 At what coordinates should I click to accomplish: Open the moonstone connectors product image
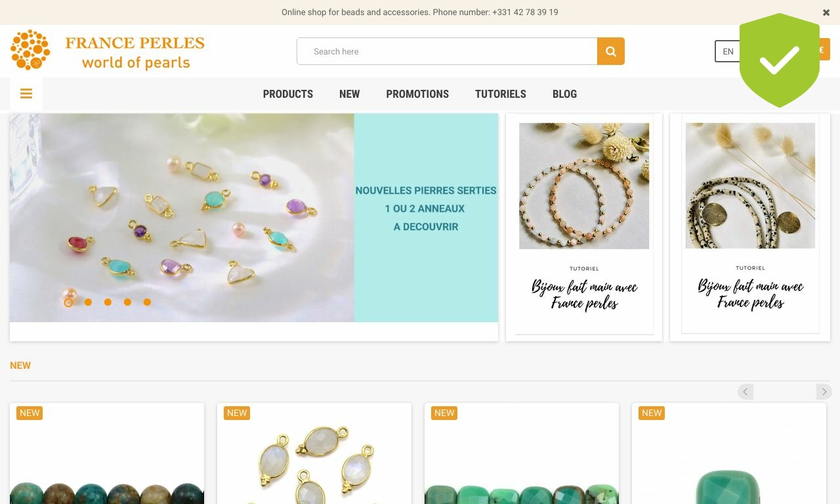coord(314,453)
